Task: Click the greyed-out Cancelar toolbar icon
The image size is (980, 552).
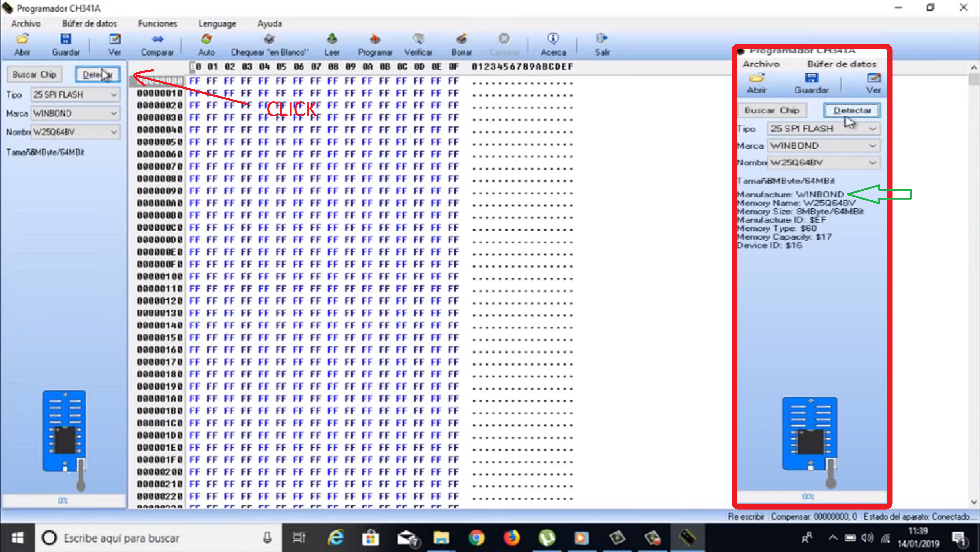Action: click(504, 45)
